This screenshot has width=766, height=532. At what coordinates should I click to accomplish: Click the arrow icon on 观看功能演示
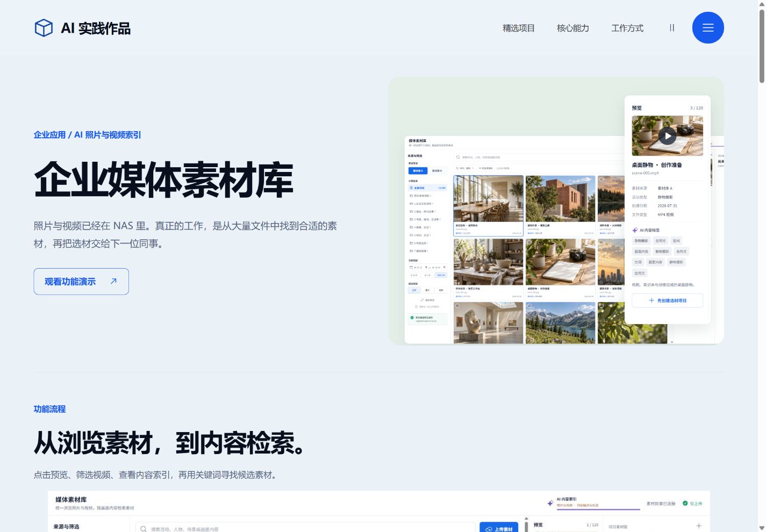point(113,281)
